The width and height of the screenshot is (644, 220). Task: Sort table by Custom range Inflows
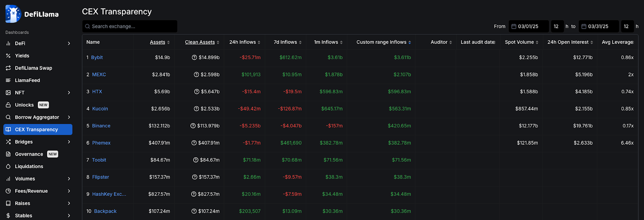(x=383, y=42)
